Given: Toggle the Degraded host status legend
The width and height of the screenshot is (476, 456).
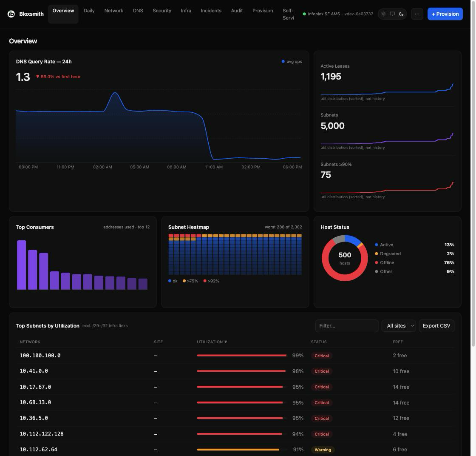Looking at the screenshot, I should point(388,254).
